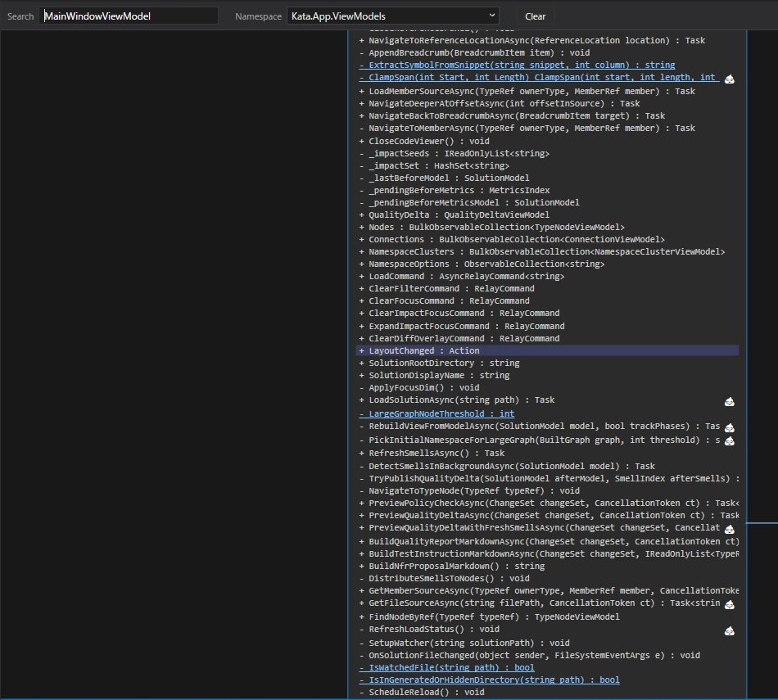Select SolutionRootDirectory : string row
Viewport: 778px width, 700px height.
[439, 364]
